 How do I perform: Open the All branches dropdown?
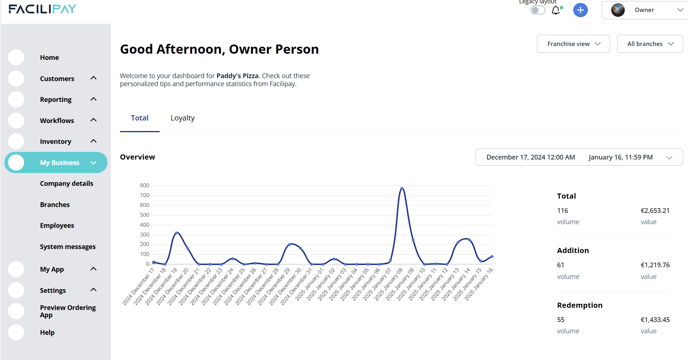[650, 44]
